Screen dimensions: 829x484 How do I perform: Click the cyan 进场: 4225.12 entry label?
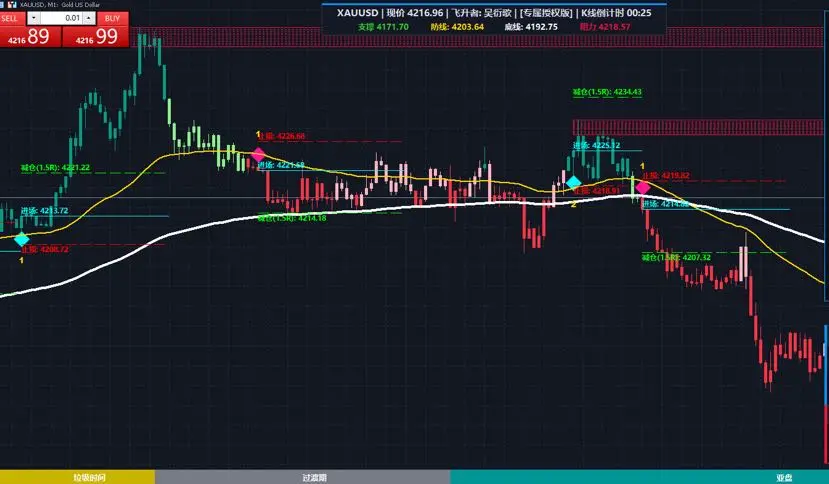tap(596, 145)
